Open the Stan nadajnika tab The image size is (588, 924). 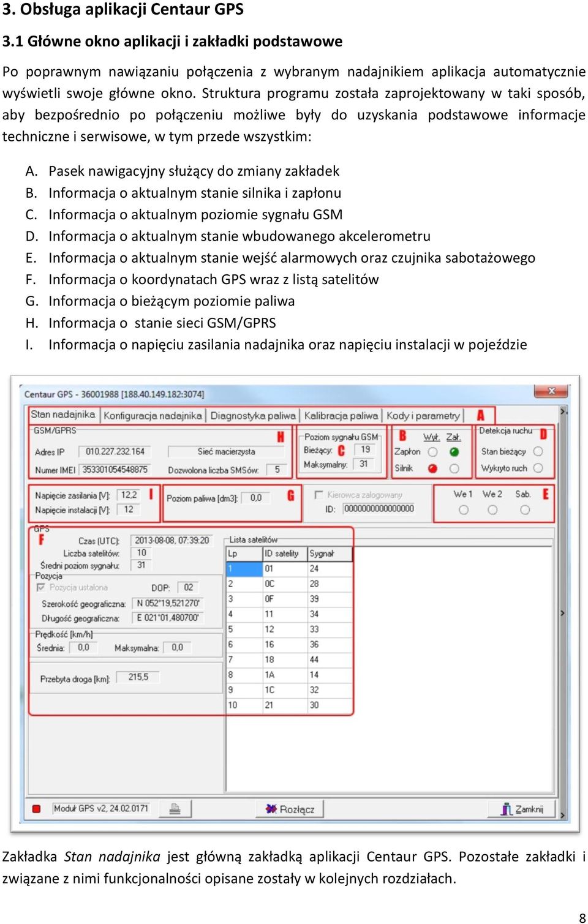pyautogui.click(x=63, y=415)
